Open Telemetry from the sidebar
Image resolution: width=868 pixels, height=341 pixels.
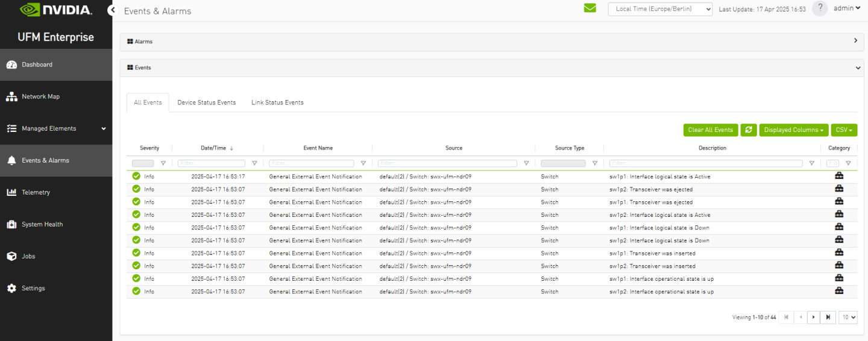click(x=36, y=193)
